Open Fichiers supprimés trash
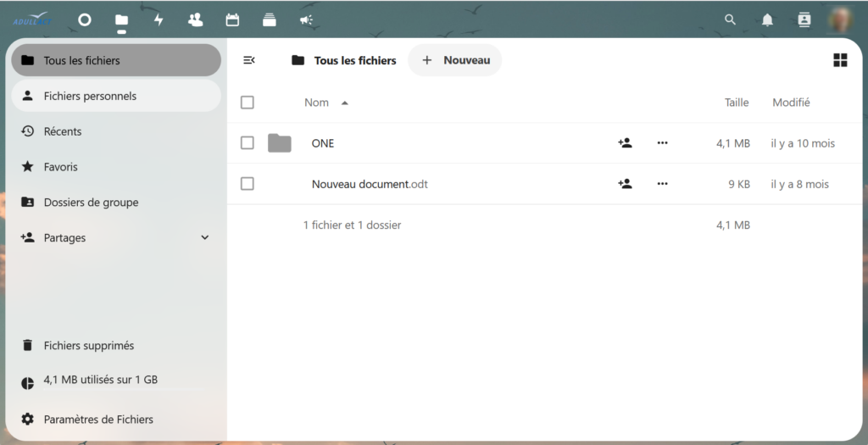The height and width of the screenshot is (445, 868). click(x=116, y=345)
